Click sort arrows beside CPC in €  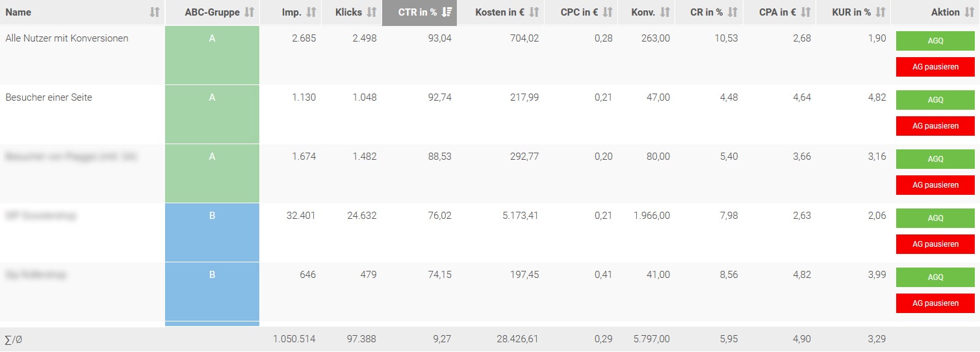(608, 12)
